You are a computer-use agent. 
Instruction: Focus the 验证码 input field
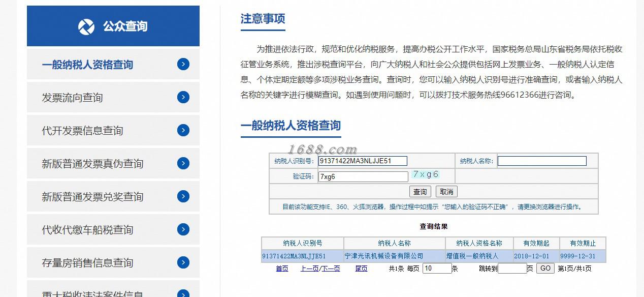click(363, 176)
